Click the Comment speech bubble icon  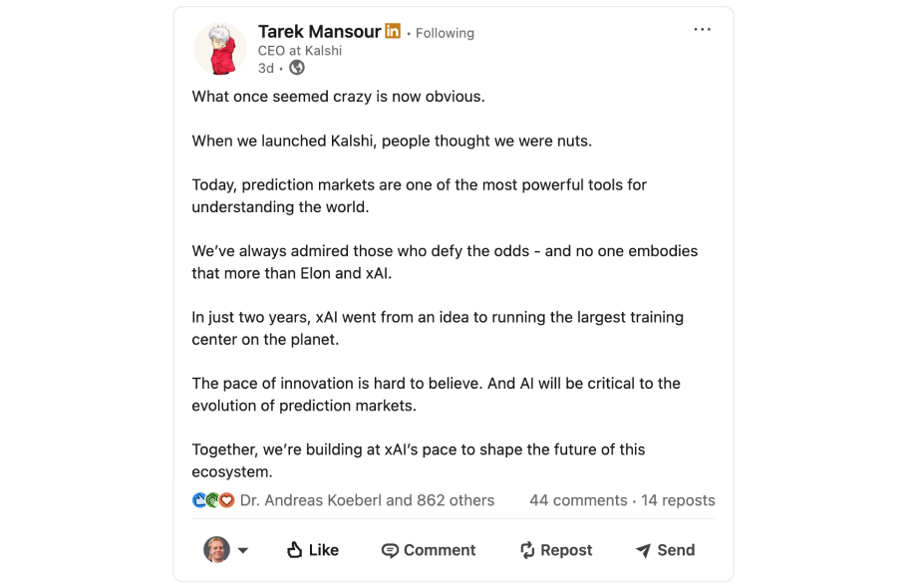pos(390,550)
